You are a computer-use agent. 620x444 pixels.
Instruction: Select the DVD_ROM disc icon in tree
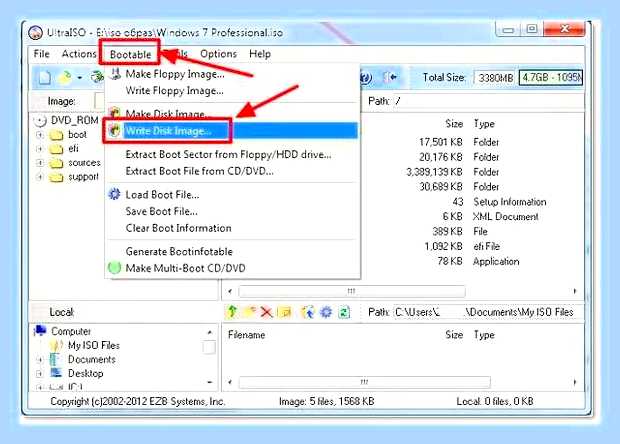(40, 121)
